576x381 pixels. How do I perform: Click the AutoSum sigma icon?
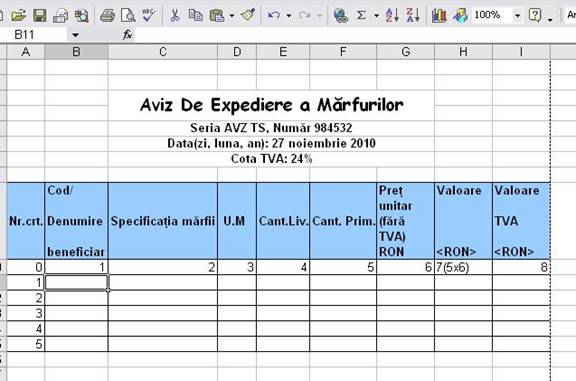(361, 15)
